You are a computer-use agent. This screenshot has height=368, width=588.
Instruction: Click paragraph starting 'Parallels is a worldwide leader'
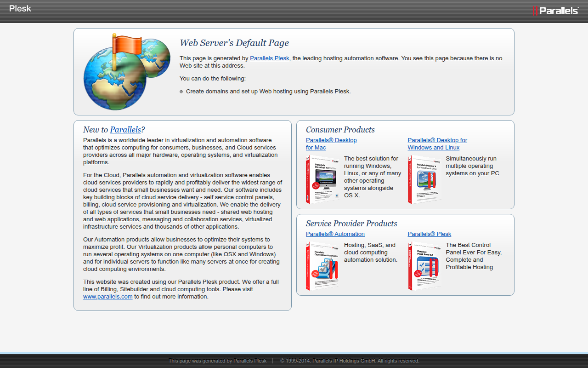click(x=181, y=151)
